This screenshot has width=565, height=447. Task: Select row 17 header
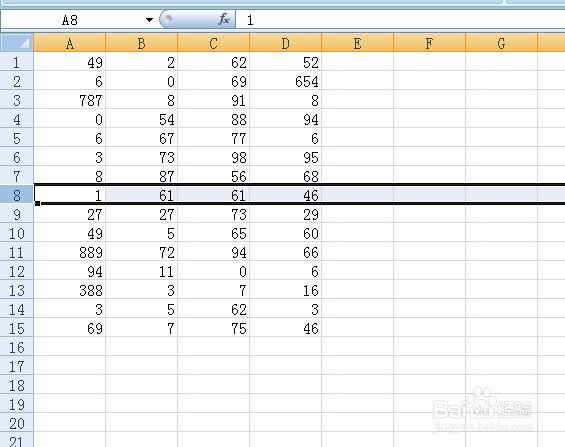click(17, 366)
